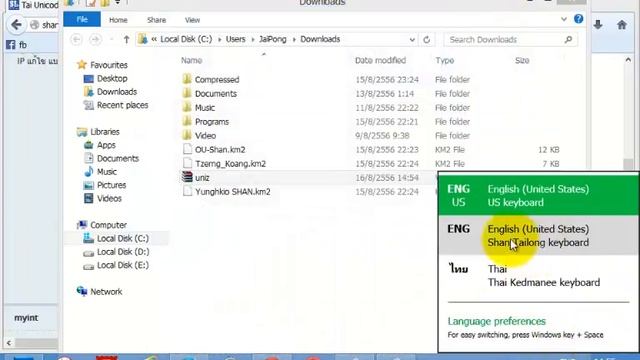Open the File ribbon tab

(82, 19)
